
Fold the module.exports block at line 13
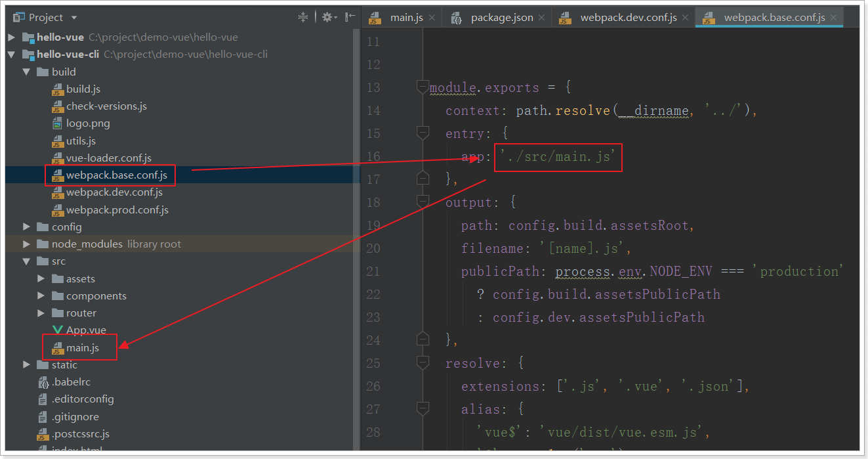423,87
